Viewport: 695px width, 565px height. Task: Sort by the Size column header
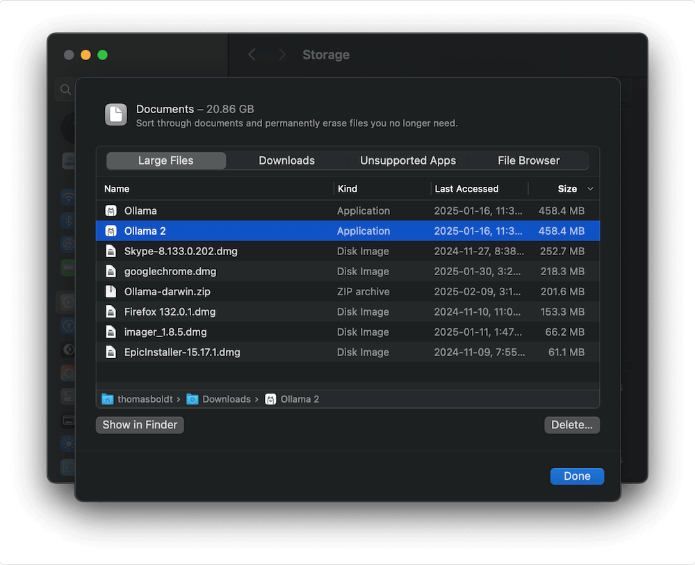coord(567,189)
